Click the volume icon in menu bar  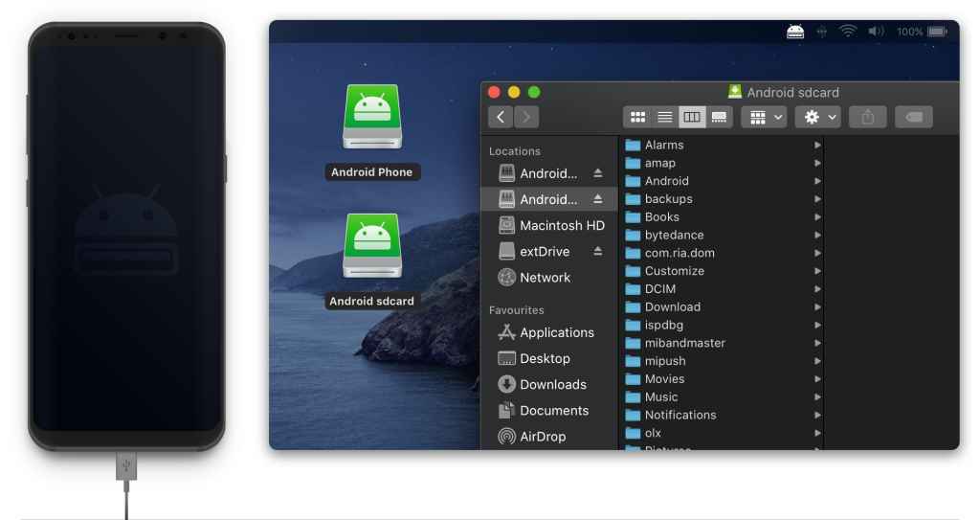tap(876, 32)
